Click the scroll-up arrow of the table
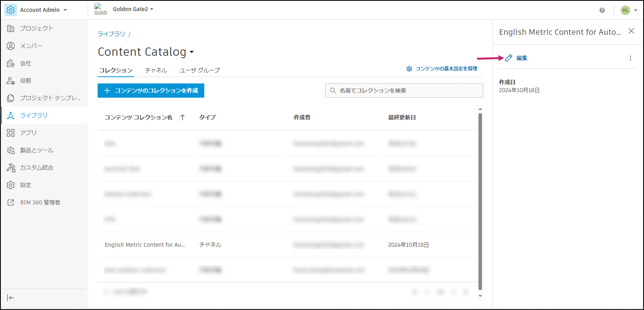The height and width of the screenshot is (310, 644). point(480,109)
